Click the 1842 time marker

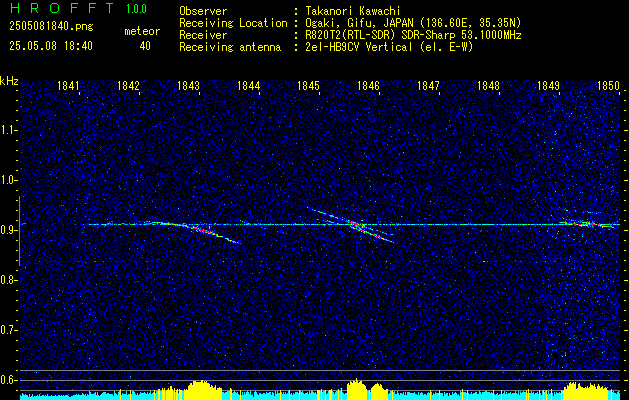[x=128, y=86]
